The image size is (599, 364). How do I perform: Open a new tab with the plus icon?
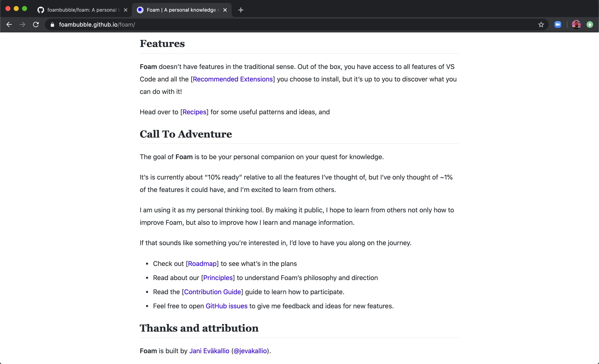click(x=241, y=10)
